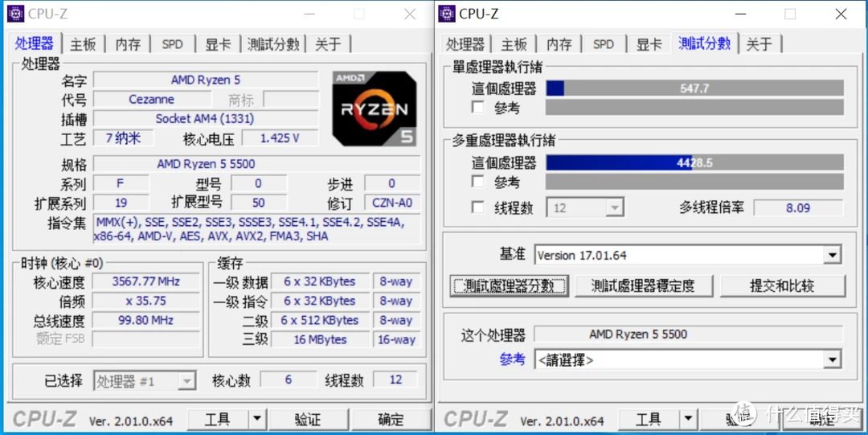The height and width of the screenshot is (435, 868).
Task: Click the 名字 field AMD Ryzen 5
Action: tap(206, 80)
